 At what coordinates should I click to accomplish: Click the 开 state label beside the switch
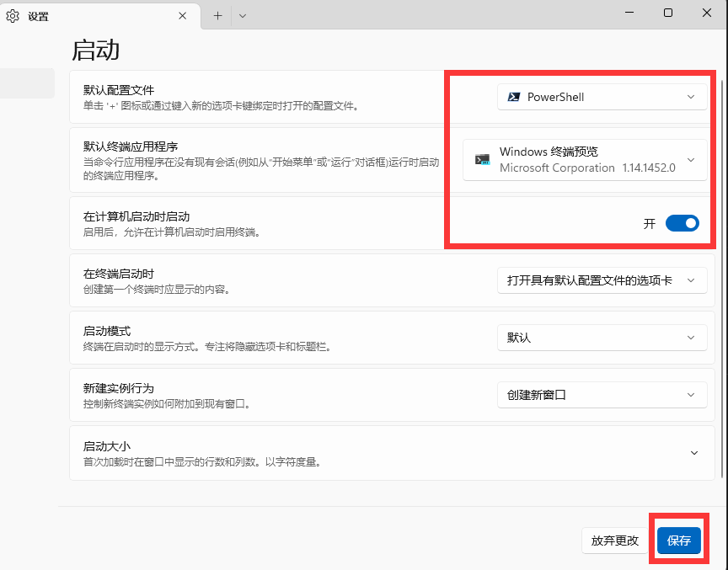[x=649, y=224]
